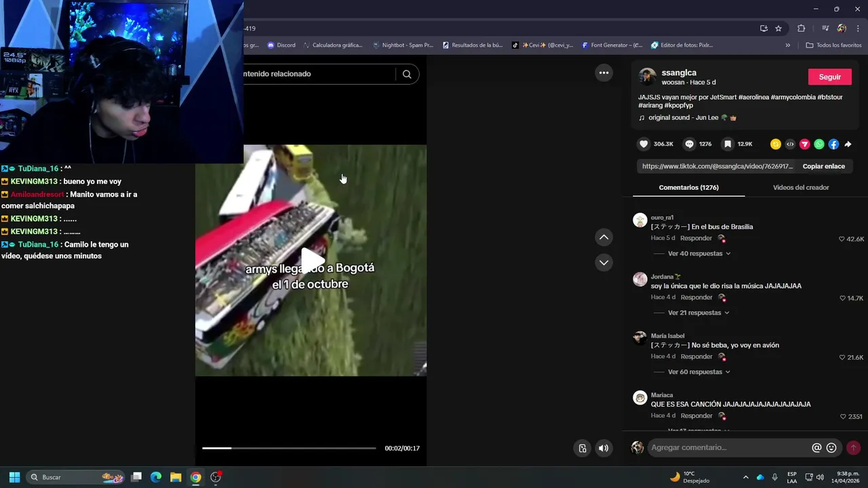Open comments via the speech bubble icon

689,144
